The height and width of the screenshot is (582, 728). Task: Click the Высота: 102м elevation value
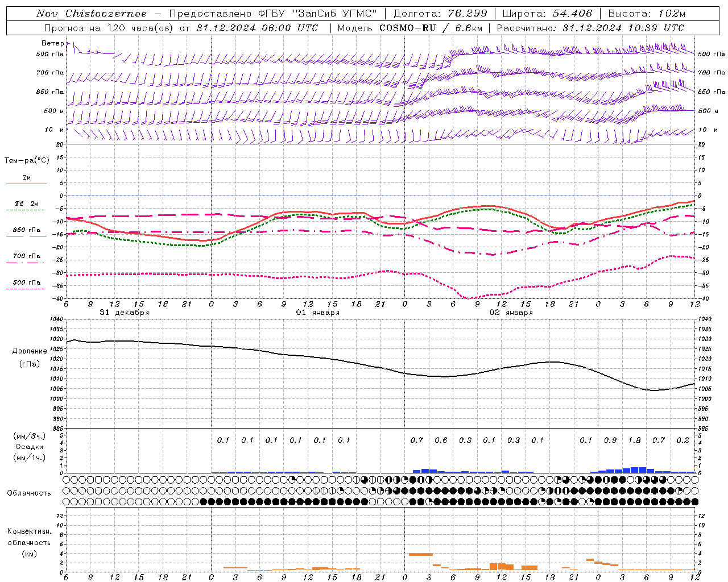pos(647,14)
